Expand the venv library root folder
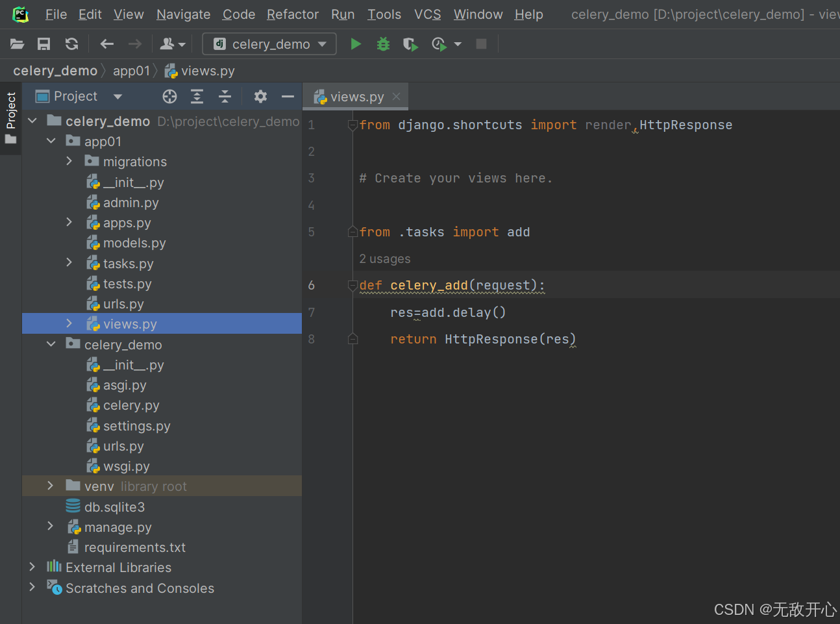The image size is (840, 624). pos(51,486)
